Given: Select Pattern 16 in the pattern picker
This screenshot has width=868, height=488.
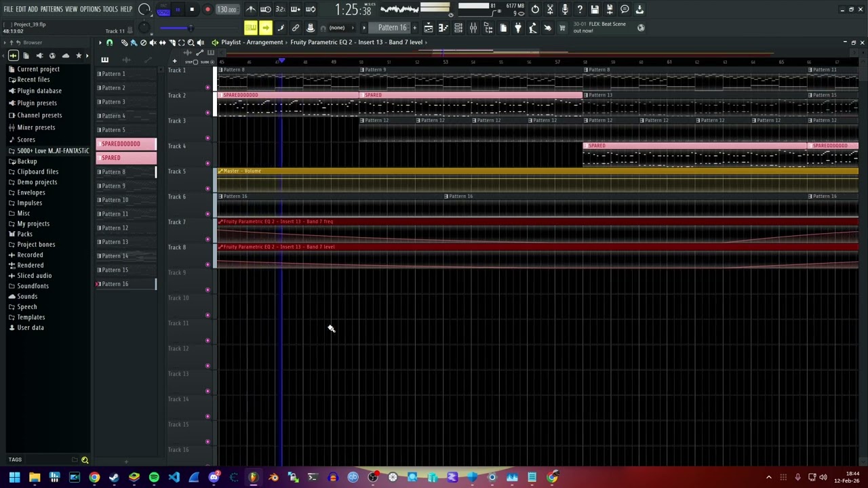Looking at the screenshot, I should tap(126, 284).
